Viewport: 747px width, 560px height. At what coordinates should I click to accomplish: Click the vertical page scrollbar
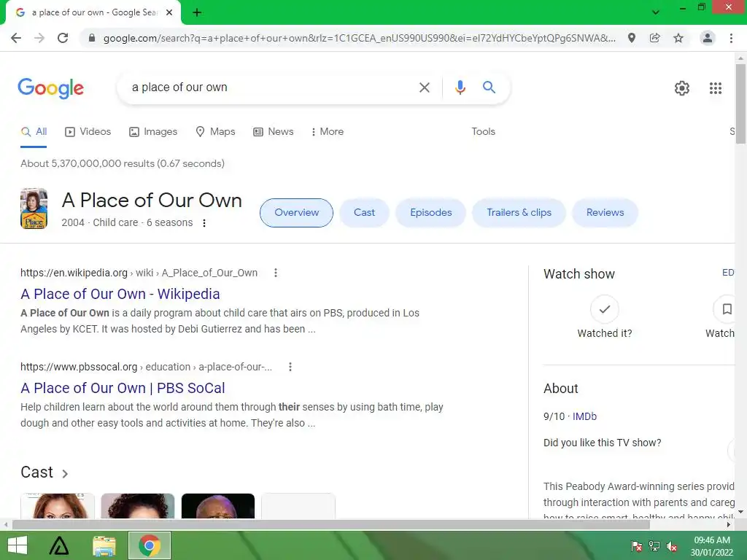coord(740,104)
